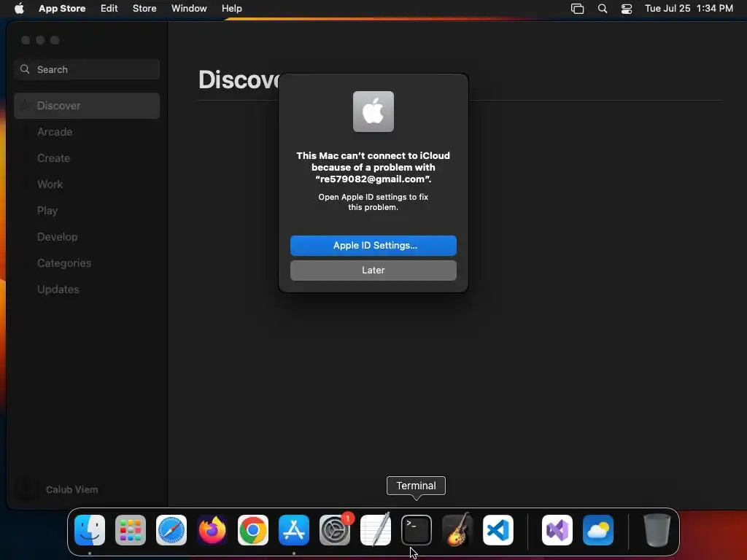The width and height of the screenshot is (747, 560).
Task: Launch Terminal from the Dock
Action: tap(417, 530)
